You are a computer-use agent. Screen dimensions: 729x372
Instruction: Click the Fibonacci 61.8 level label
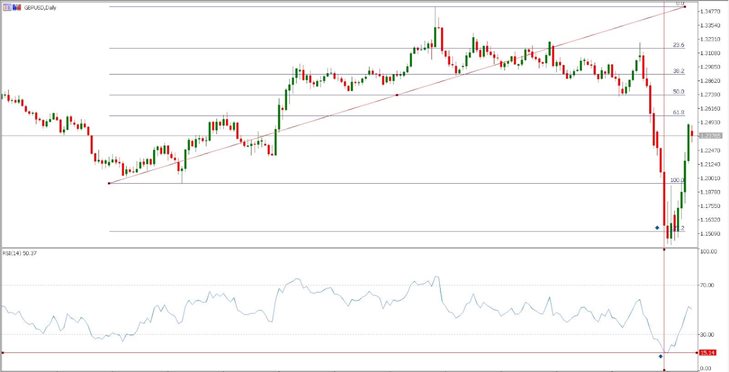tap(679, 113)
